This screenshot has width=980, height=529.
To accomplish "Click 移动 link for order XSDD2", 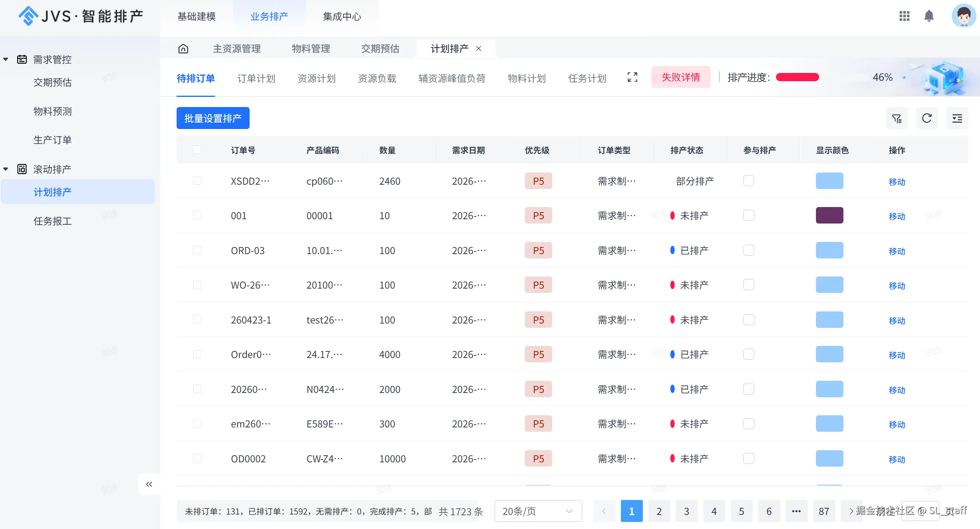I will [897, 182].
